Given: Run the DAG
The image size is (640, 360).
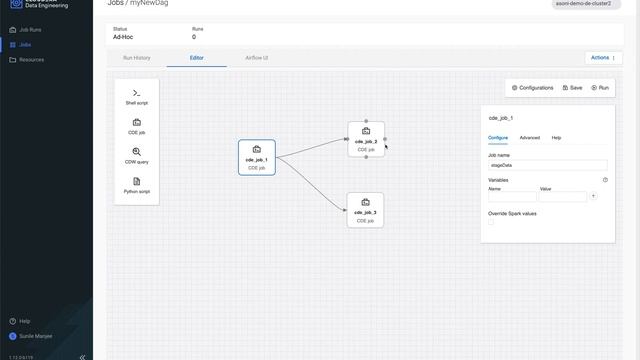Looking at the screenshot, I should pos(600,88).
